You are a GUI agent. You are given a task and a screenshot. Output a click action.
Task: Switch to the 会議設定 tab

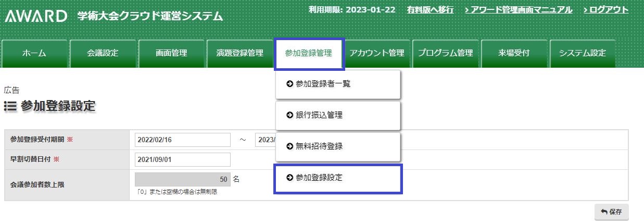103,53
